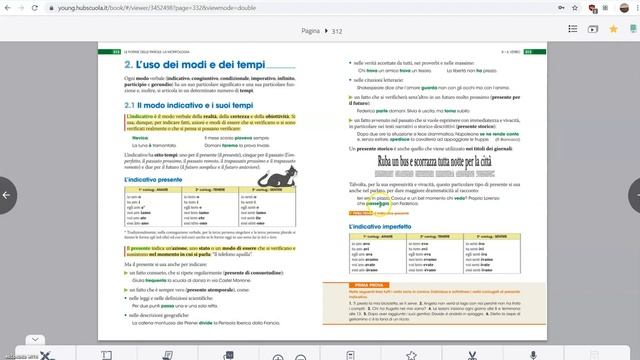Click the yellow favorites star icon
This screenshot has height=360, width=640.
pos(613,29)
